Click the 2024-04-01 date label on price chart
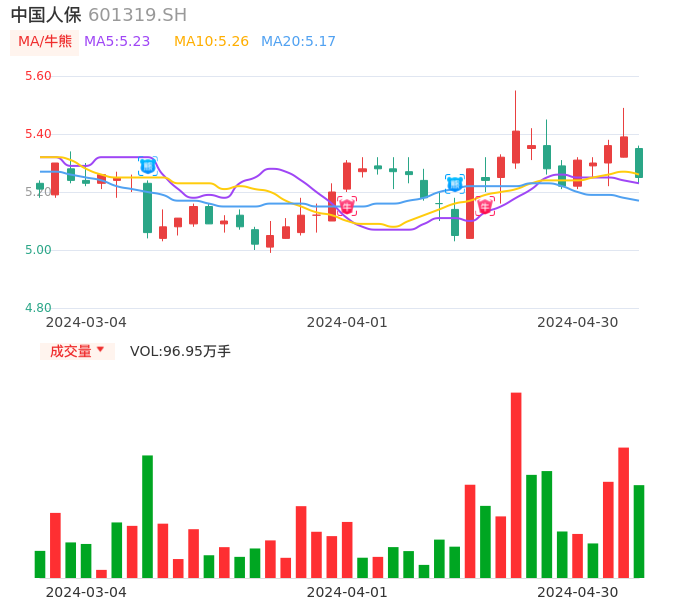This screenshot has width=686, height=606. pos(346,322)
